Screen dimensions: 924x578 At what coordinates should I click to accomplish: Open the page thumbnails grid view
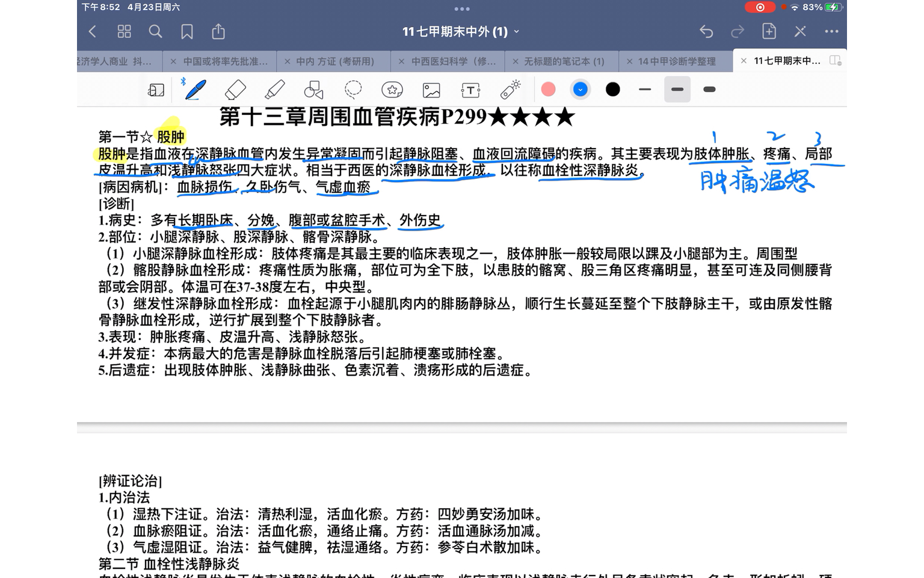[124, 31]
